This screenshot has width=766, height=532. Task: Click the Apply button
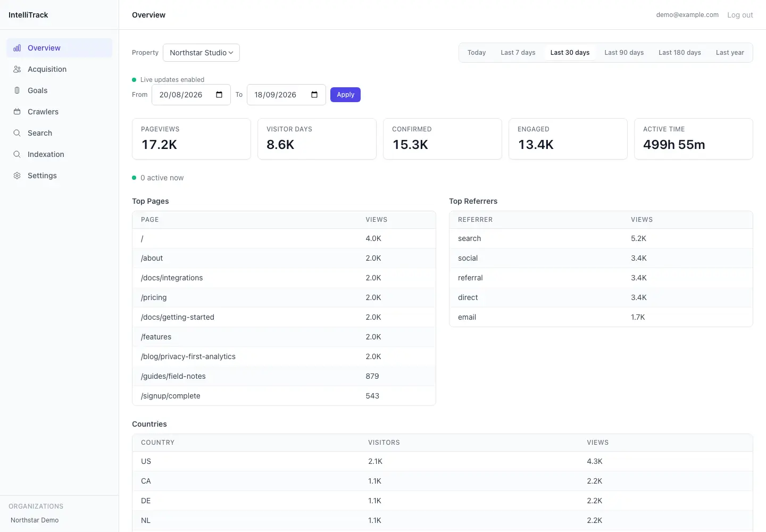(x=345, y=95)
